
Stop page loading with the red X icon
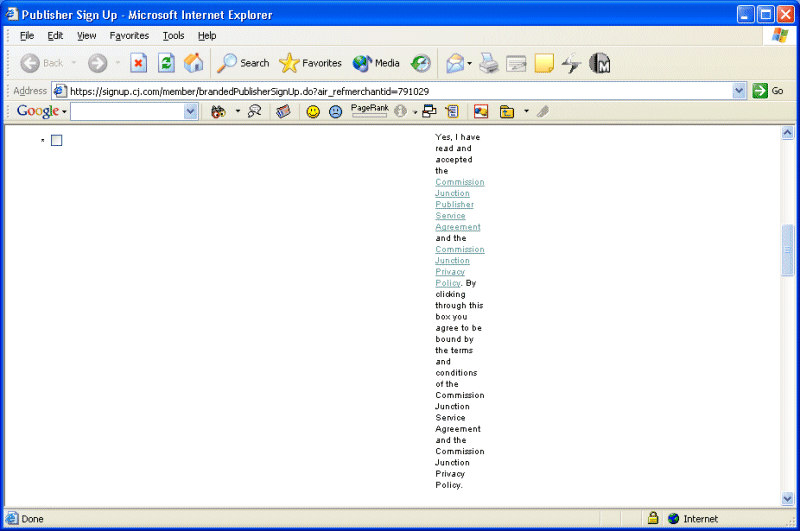(138, 63)
